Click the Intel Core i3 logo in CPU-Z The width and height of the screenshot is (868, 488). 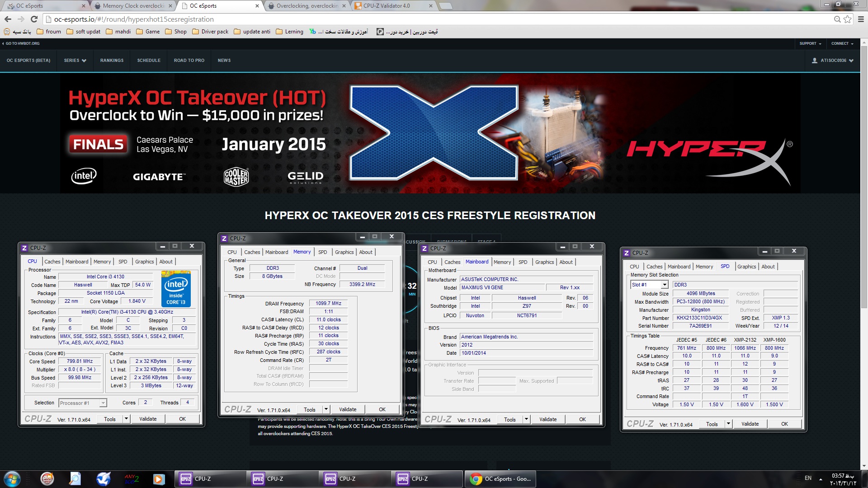click(x=176, y=289)
